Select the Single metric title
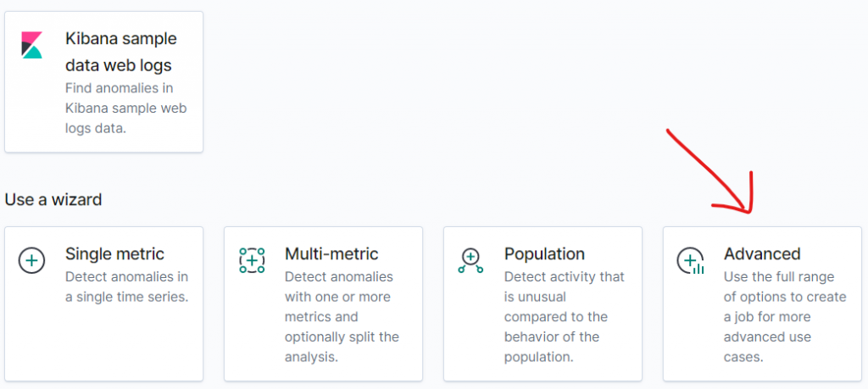The image size is (868, 389). (114, 253)
